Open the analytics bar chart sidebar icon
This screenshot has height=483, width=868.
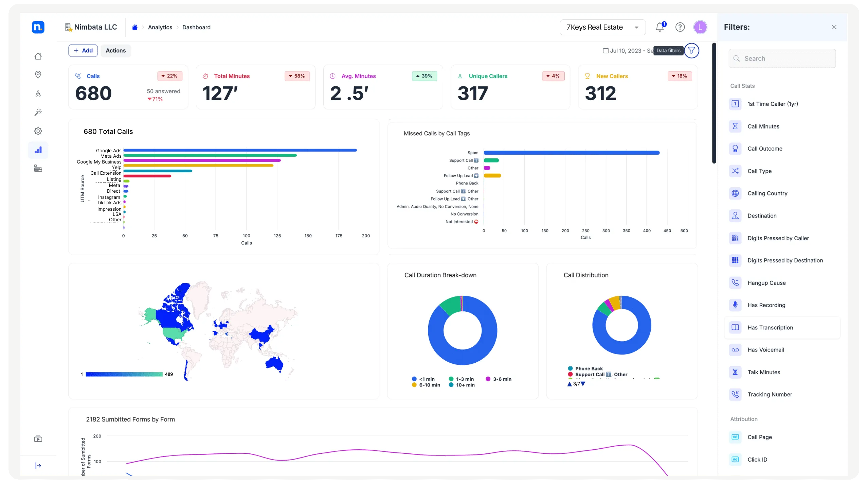[x=38, y=150]
